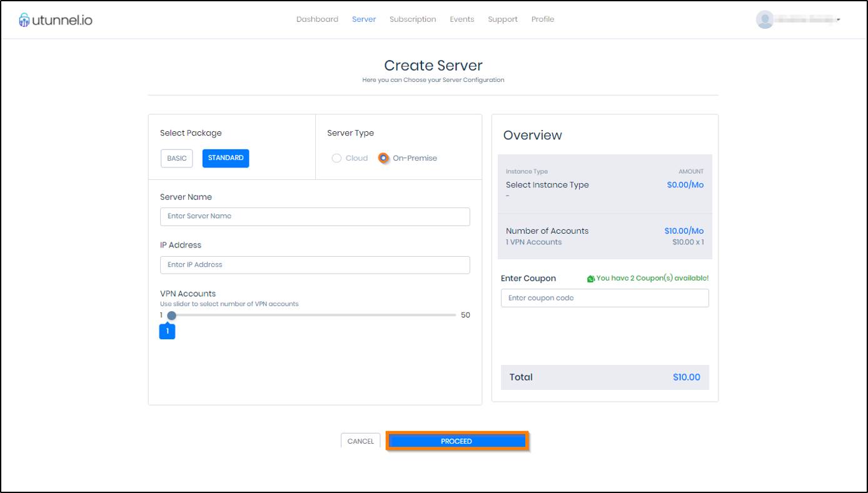
Task: Focus the Server Name input field
Action: pos(315,216)
